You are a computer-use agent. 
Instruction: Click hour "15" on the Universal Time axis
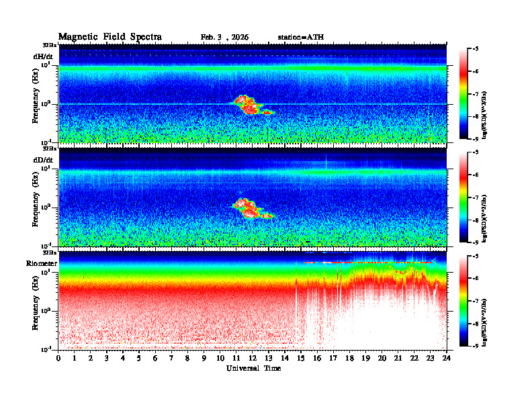click(301, 359)
